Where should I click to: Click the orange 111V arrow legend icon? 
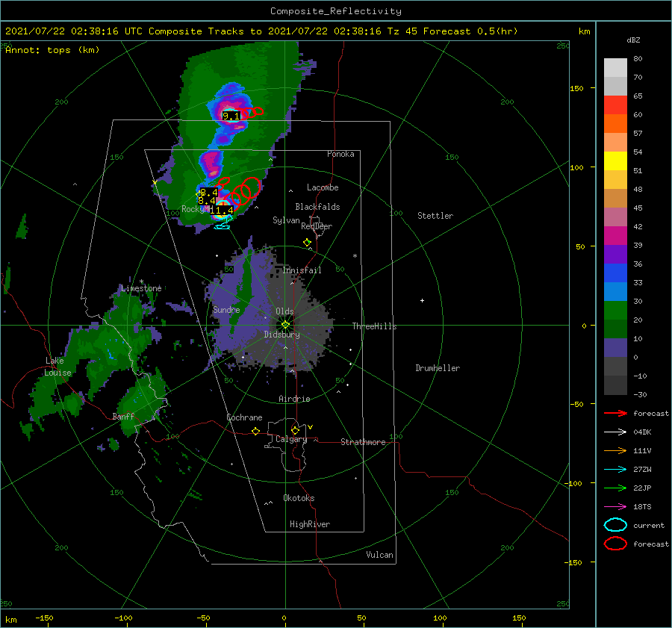(x=615, y=450)
